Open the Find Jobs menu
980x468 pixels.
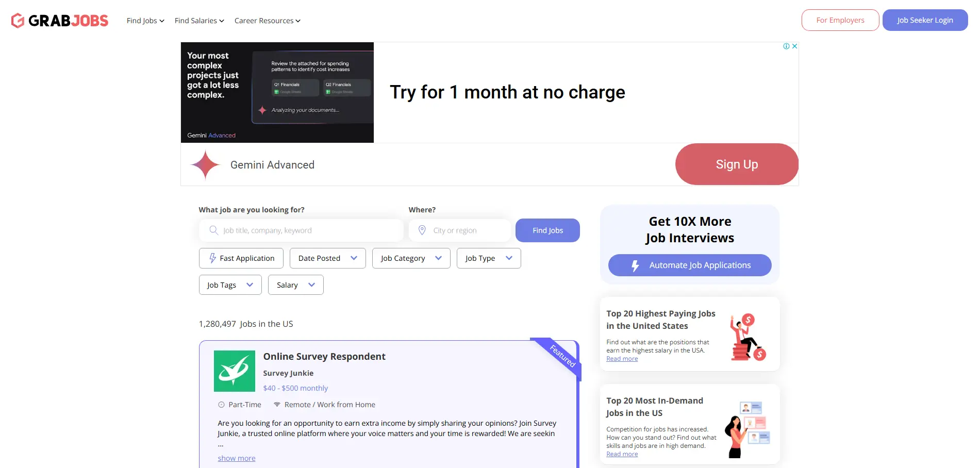pos(145,21)
